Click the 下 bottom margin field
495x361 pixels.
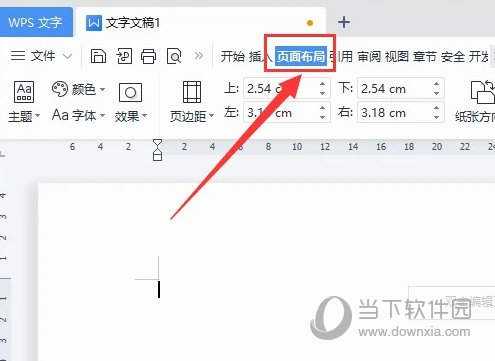click(401, 88)
